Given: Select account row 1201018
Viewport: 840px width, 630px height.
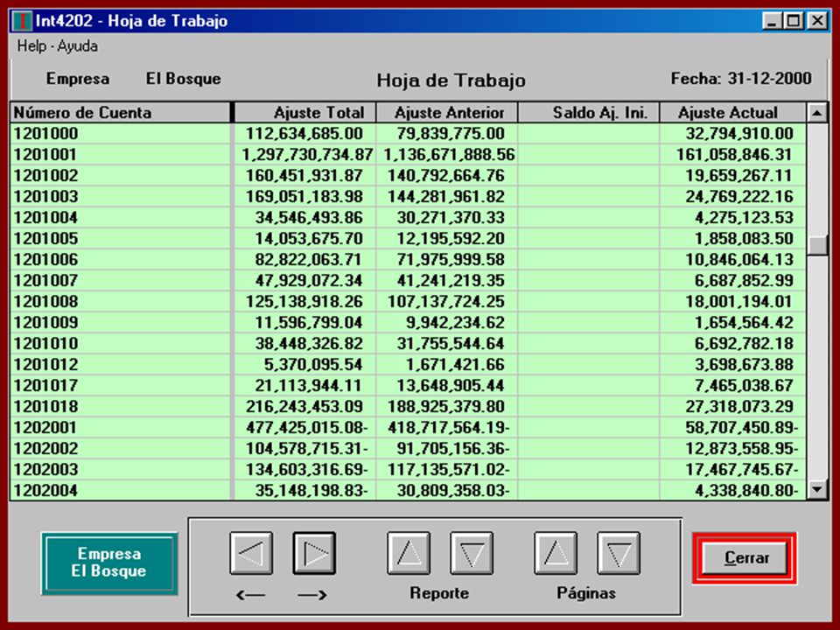Looking at the screenshot, I should coord(409,406).
